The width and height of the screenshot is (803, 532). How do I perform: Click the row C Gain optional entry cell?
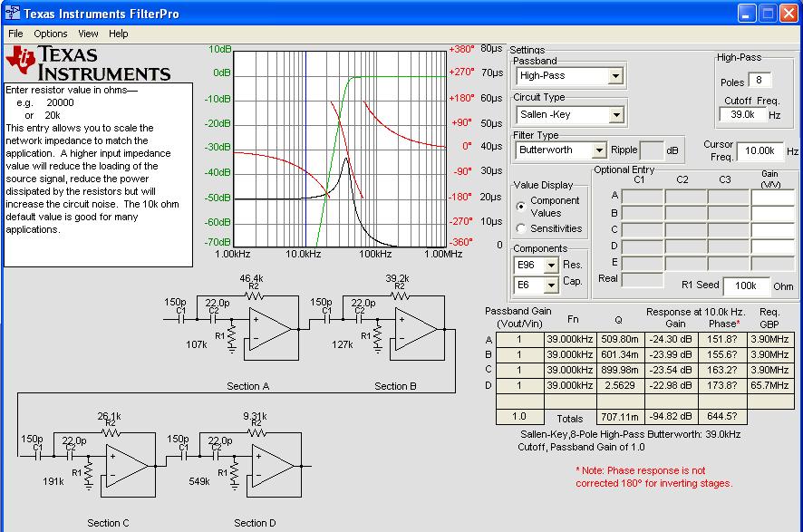pyautogui.click(x=773, y=230)
